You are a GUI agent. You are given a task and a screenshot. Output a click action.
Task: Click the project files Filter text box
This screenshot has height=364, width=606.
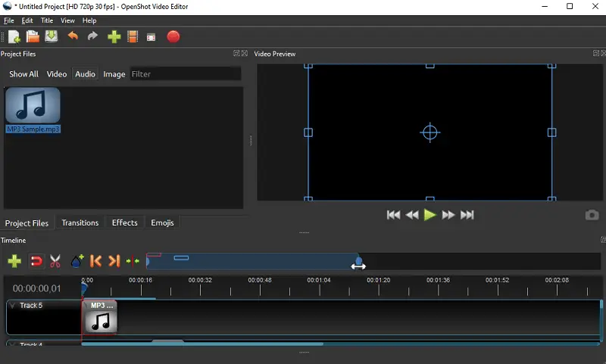[185, 73]
